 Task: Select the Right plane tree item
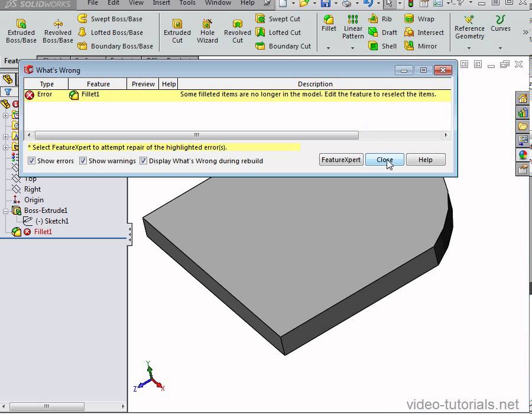click(33, 189)
